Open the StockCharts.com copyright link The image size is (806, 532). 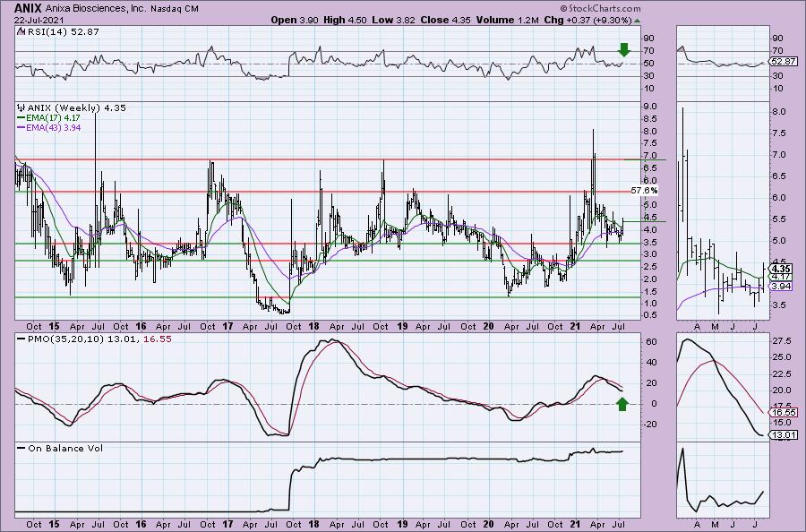[x=600, y=8]
